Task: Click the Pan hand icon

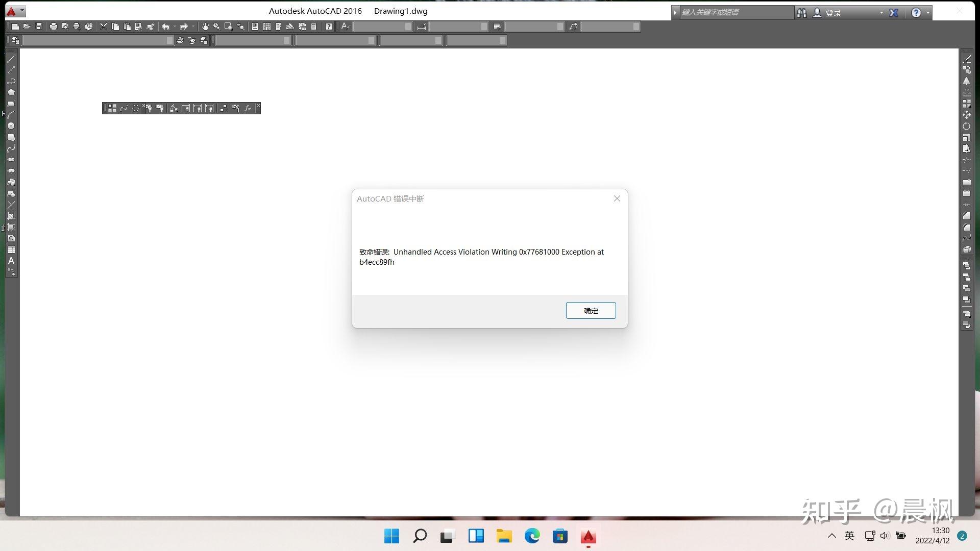Action: tap(205, 27)
